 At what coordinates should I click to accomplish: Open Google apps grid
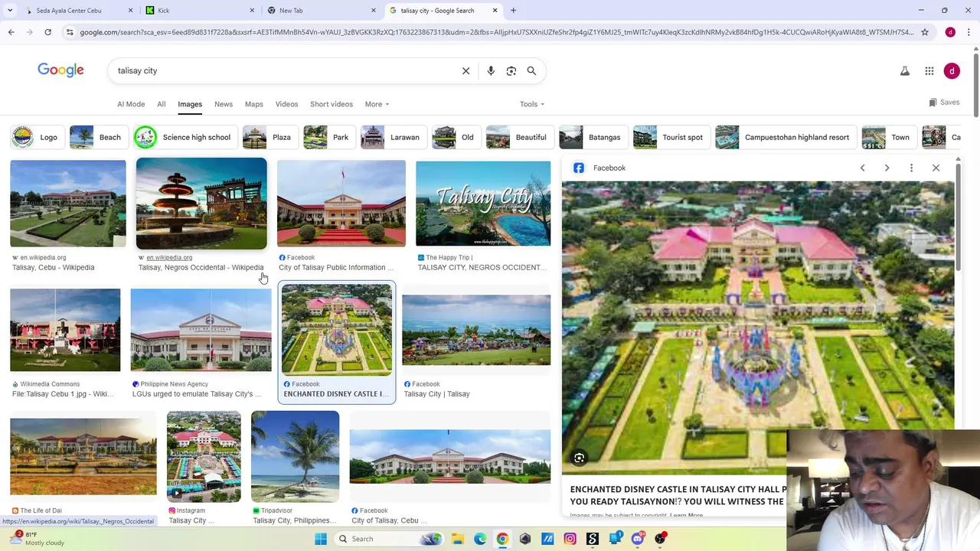pyautogui.click(x=929, y=70)
